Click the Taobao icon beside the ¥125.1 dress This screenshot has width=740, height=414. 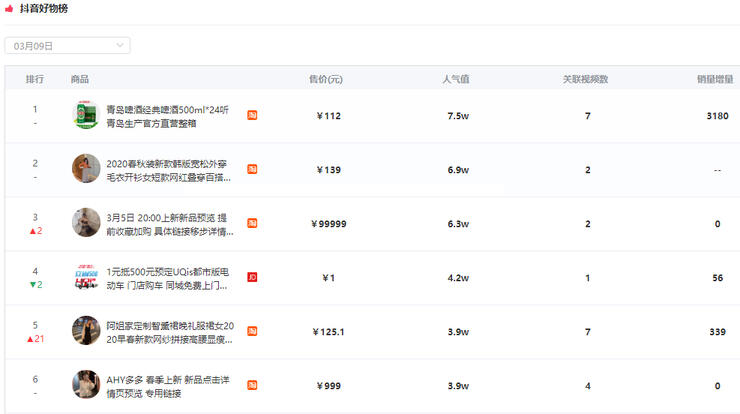[252, 331]
